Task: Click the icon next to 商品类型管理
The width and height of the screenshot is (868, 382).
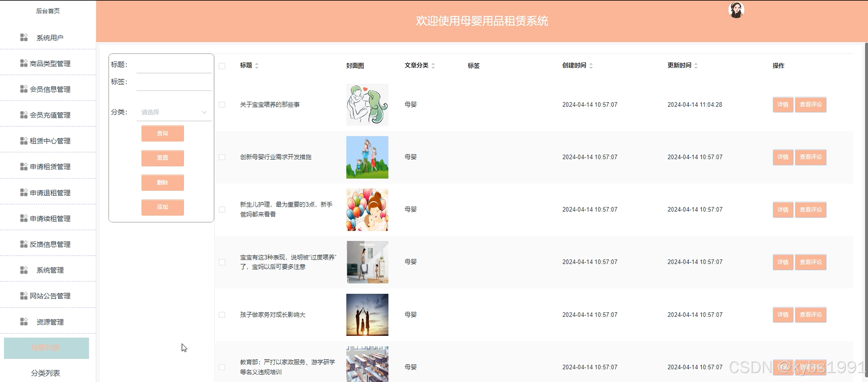Action: click(24, 63)
